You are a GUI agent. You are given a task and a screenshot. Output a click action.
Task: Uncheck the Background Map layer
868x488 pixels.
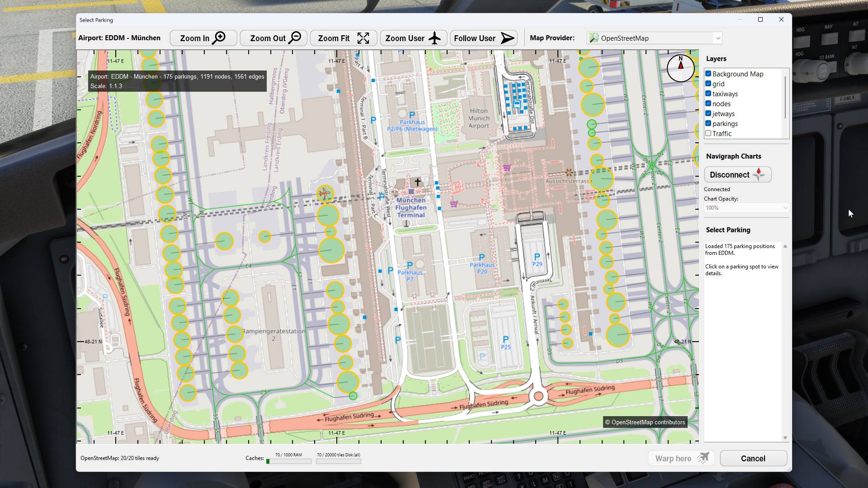point(708,74)
